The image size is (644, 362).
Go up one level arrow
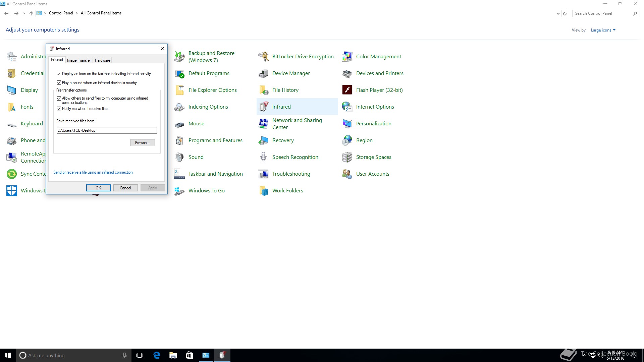pos(31,13)
